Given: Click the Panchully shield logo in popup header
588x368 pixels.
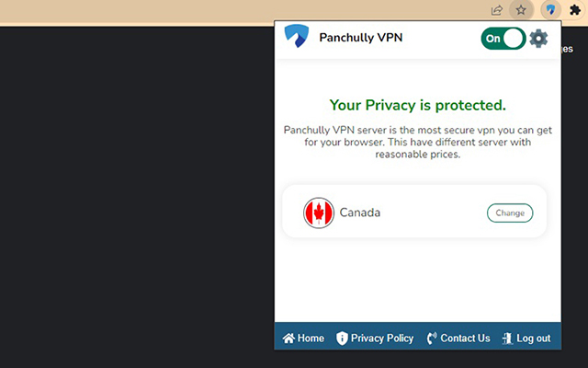Looking at the screenshot, I should click(297, 38).
